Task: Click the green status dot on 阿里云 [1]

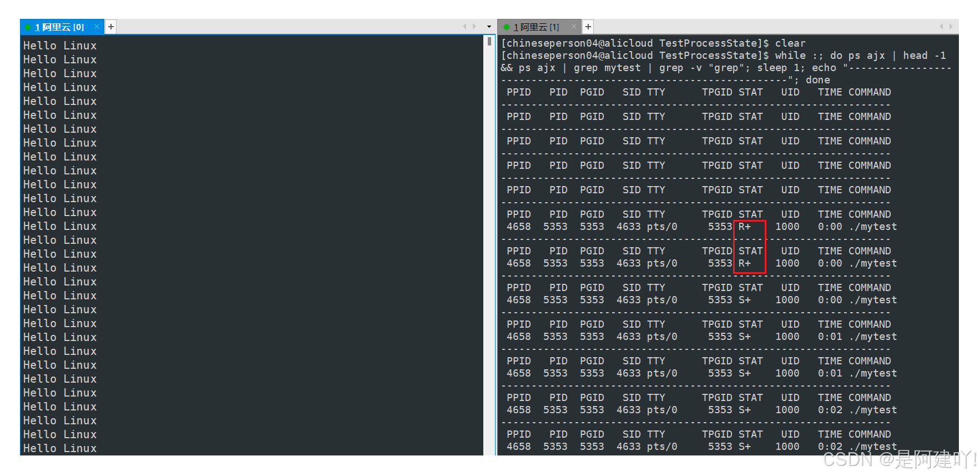Action: 506,27
